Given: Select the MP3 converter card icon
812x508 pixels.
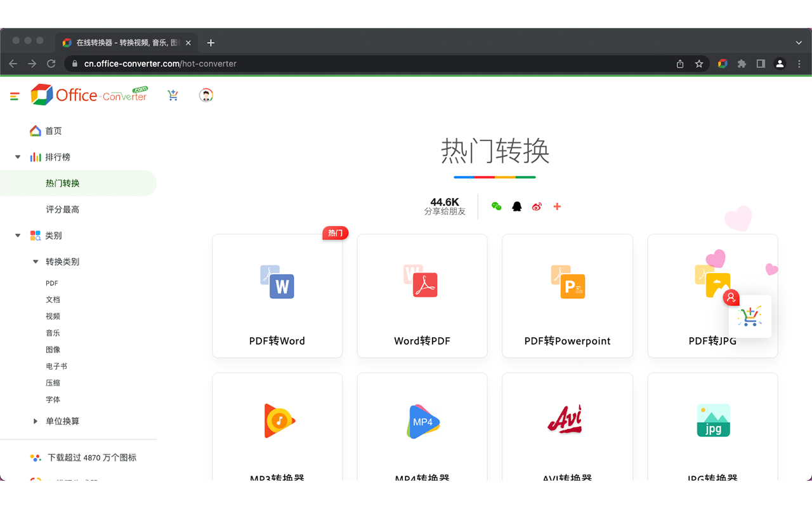Looking at the screenshot, I should (277, 421).
